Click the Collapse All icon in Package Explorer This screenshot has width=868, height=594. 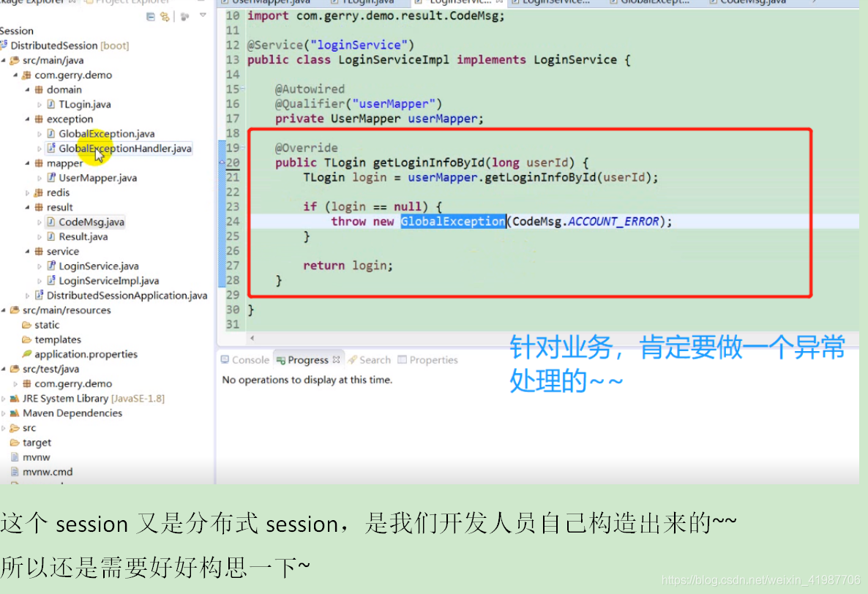coord(151,17)
